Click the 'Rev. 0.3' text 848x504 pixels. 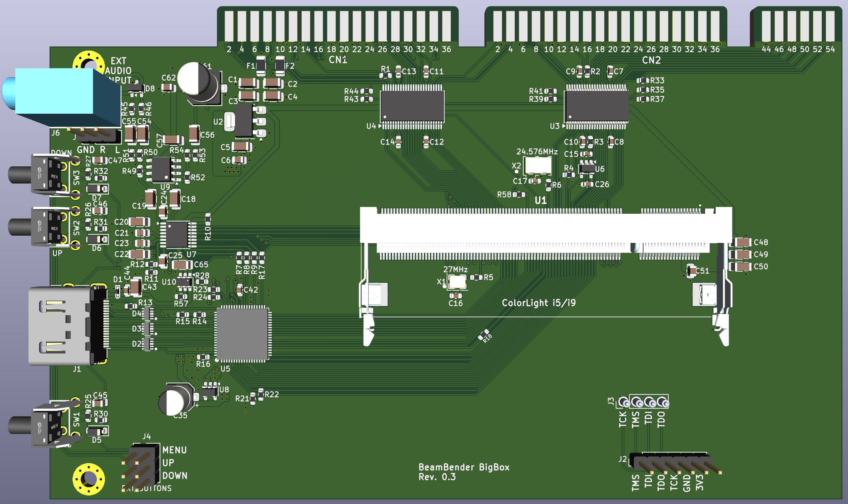tap(437, 477)
